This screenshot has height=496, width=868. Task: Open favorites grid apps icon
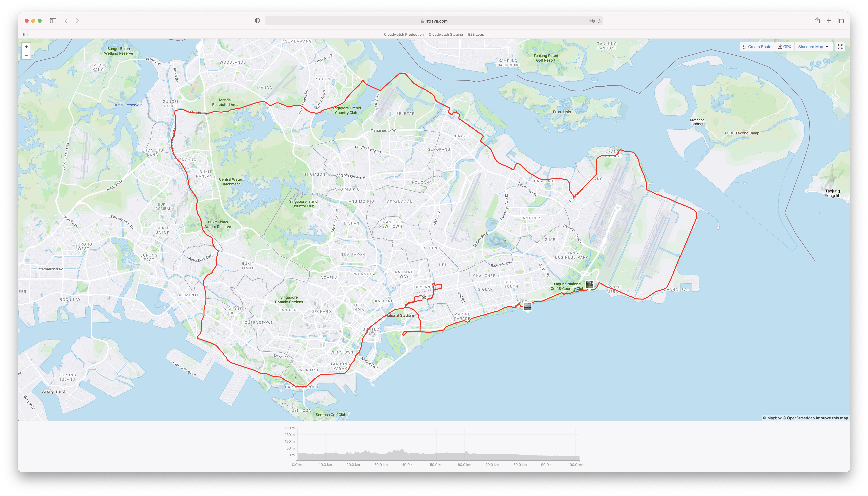point(25,34)
